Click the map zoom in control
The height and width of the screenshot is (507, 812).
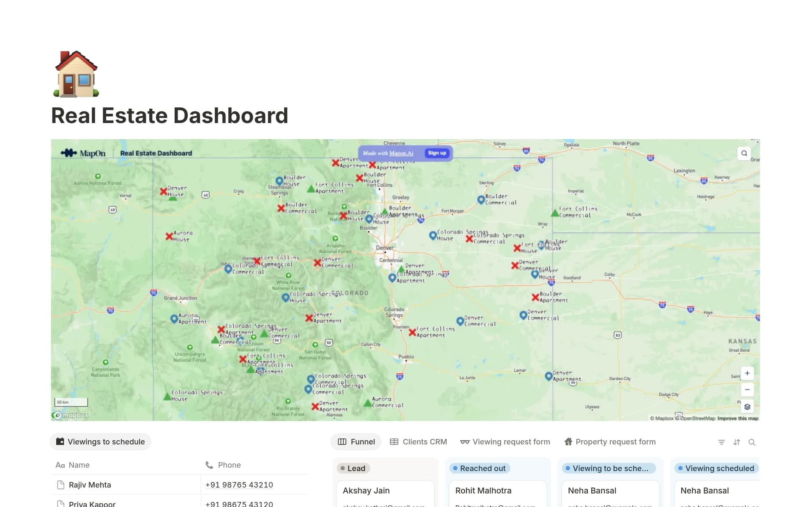(x=747, y=373)
